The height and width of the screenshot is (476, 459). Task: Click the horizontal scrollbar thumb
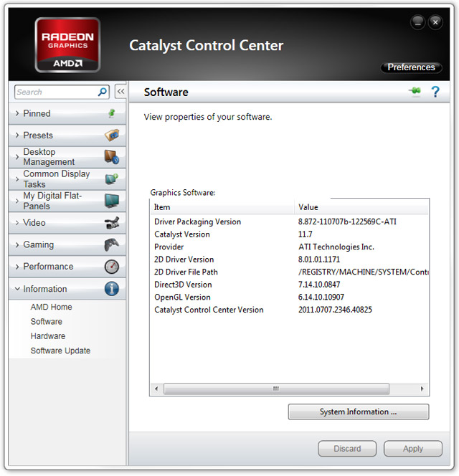276,389
